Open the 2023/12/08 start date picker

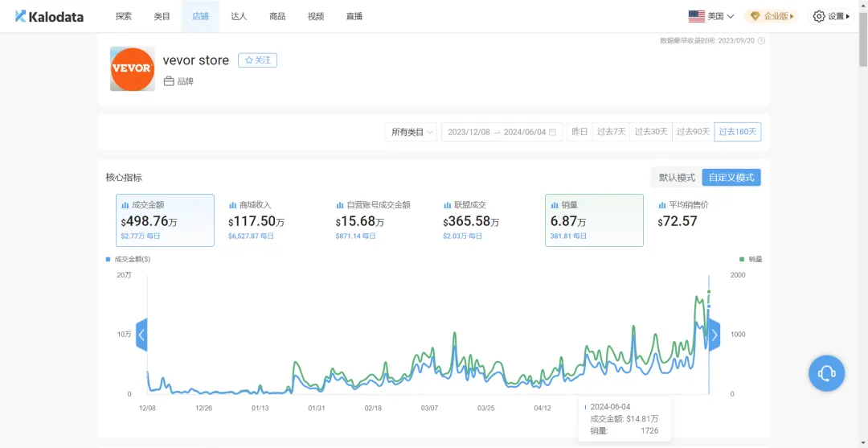click(469, 132)
